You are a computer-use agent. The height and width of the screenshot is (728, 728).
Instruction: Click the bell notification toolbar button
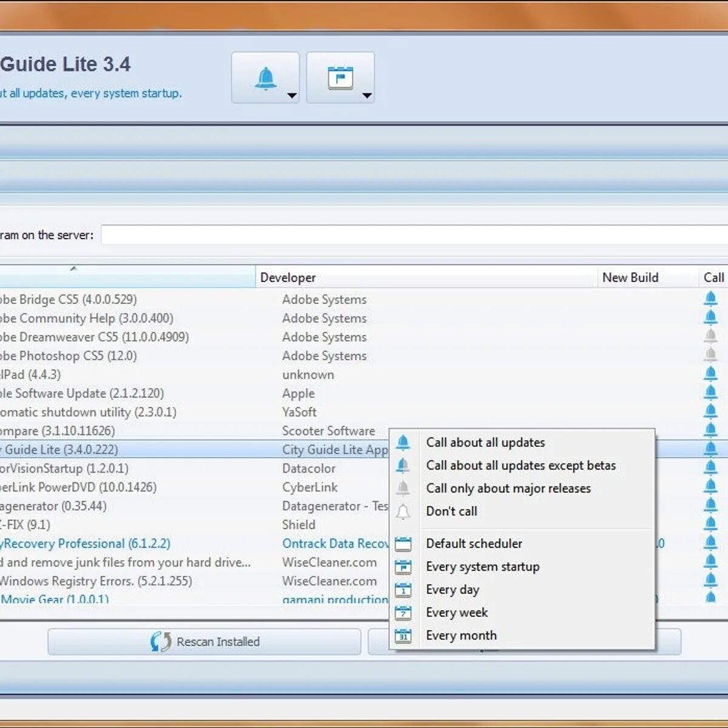265,78
